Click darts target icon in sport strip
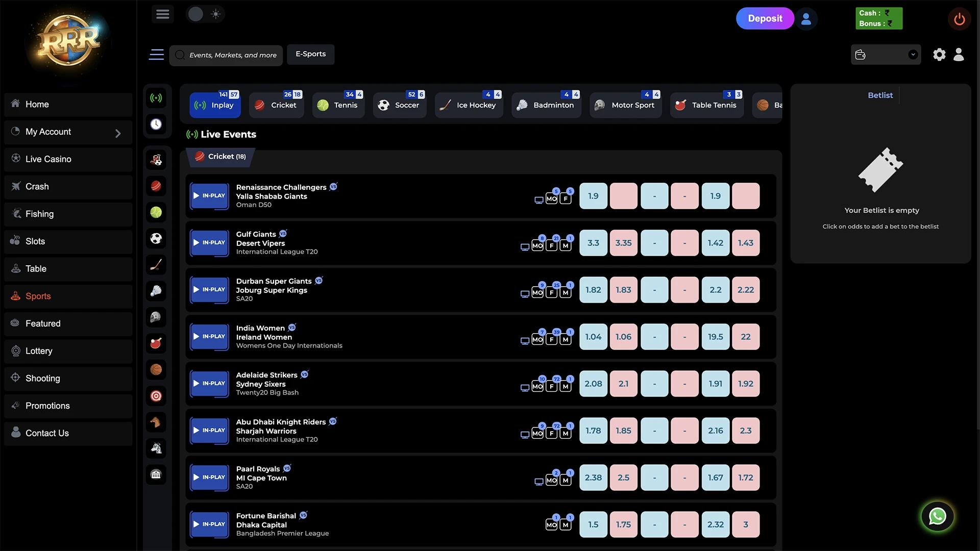This screenshot has height=551, width=980. 156,396
